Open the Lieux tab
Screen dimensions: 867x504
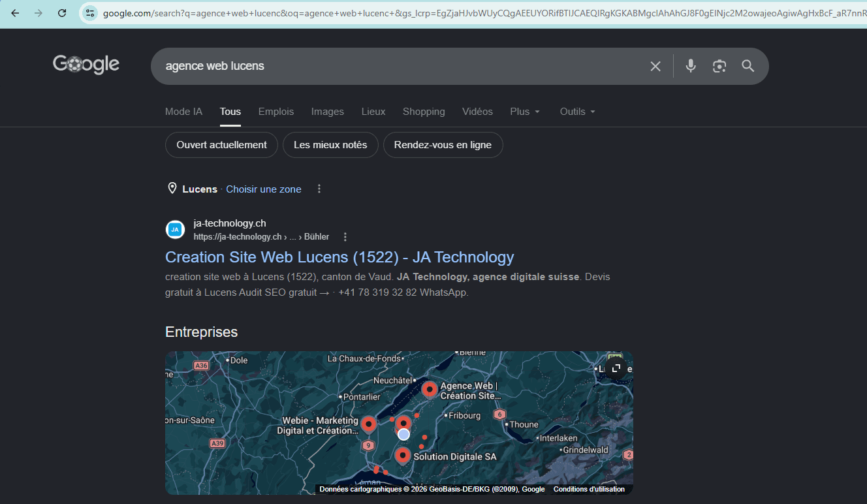click(x=373, y=112)
